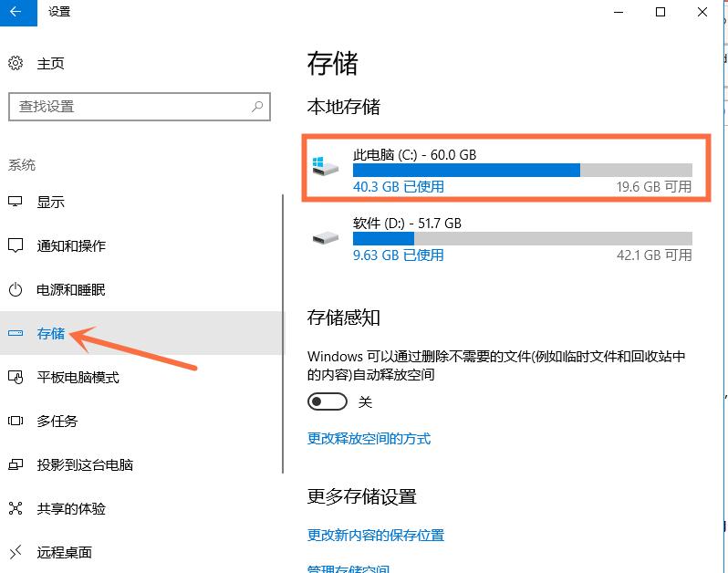Click the search magnifier icon
Screen dimensions: 728x573
coord(256,107)
